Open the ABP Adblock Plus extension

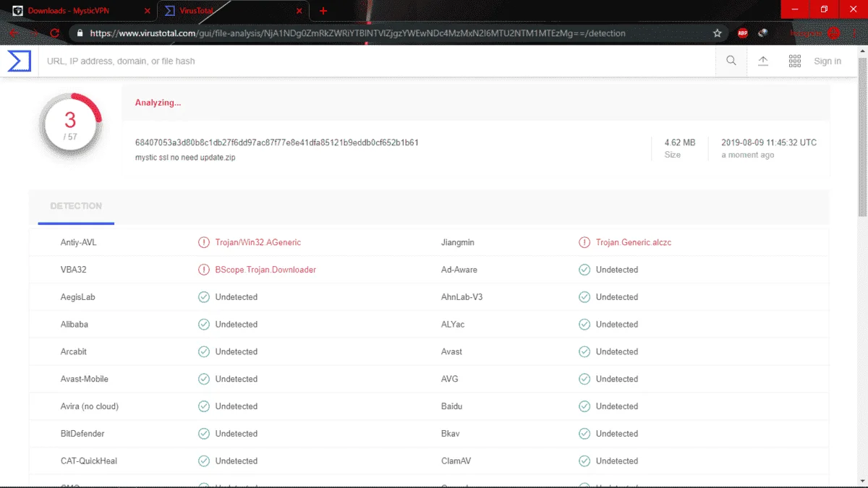[743, 33]
